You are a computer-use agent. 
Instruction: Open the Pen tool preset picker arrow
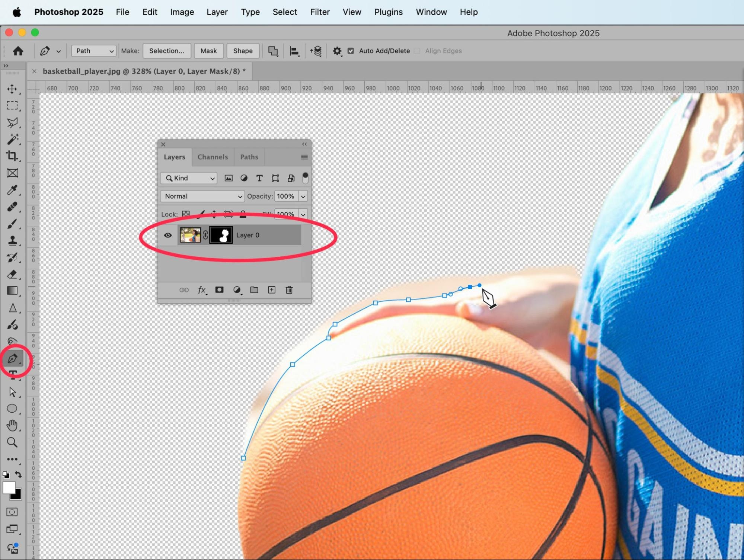pos(58,51)
